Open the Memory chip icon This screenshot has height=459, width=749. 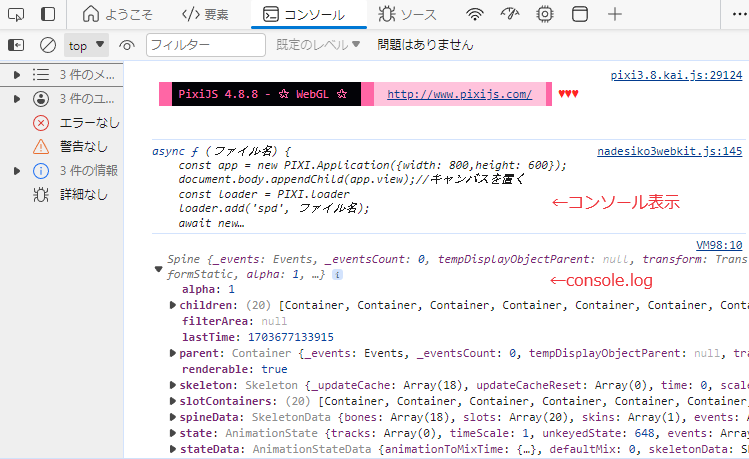point(544,14)
